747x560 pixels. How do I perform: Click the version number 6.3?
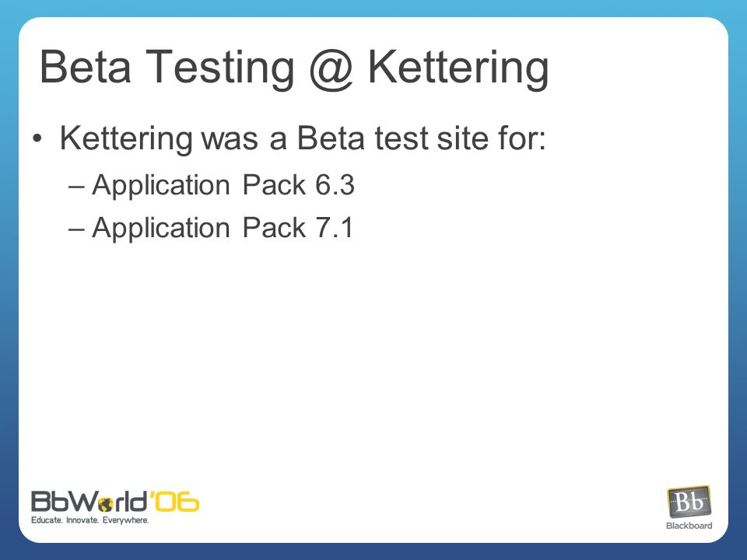[335, 185]
